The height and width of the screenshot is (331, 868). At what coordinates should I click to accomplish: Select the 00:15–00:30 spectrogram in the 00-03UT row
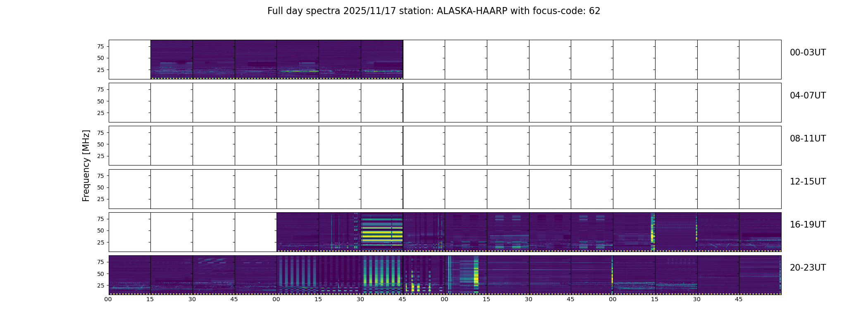[172, 60]
